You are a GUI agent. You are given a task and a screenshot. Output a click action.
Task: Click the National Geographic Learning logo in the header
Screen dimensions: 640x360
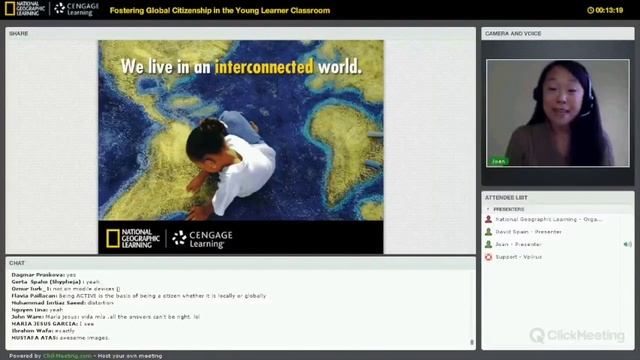click(24, 9)
